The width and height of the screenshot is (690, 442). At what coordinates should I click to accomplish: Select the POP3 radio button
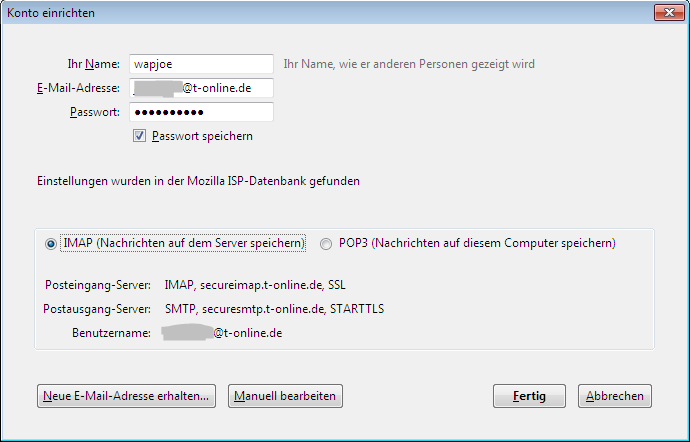[326, 243]
